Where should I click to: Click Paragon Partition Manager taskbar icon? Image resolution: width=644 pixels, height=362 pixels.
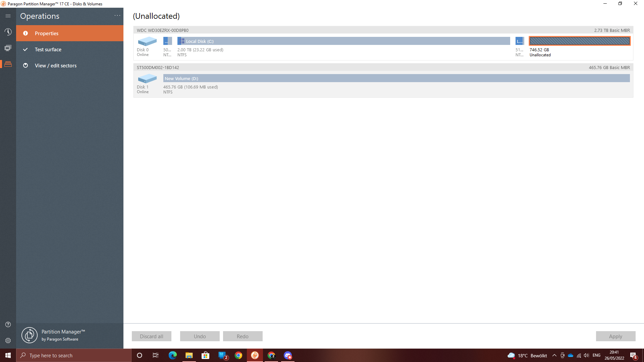click(x=255, y=355)
